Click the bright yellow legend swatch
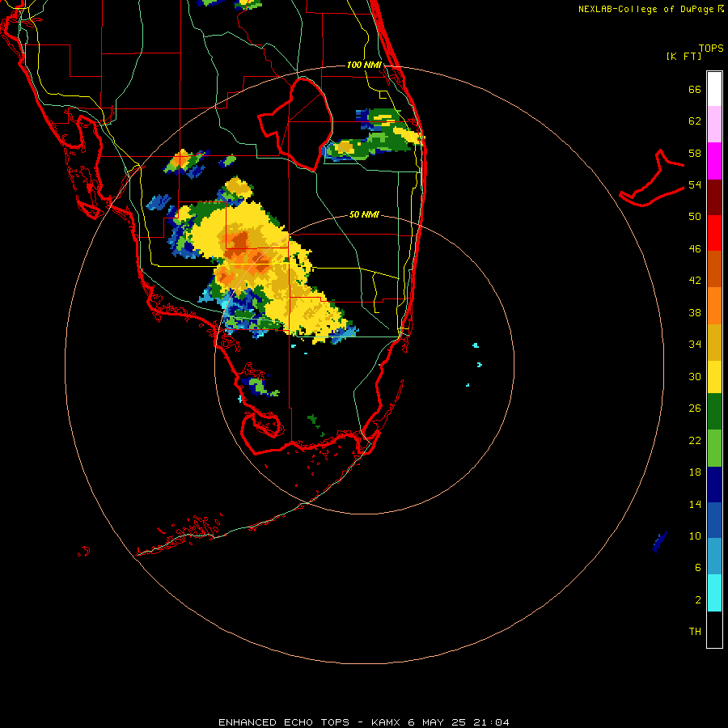 [714, 377]
